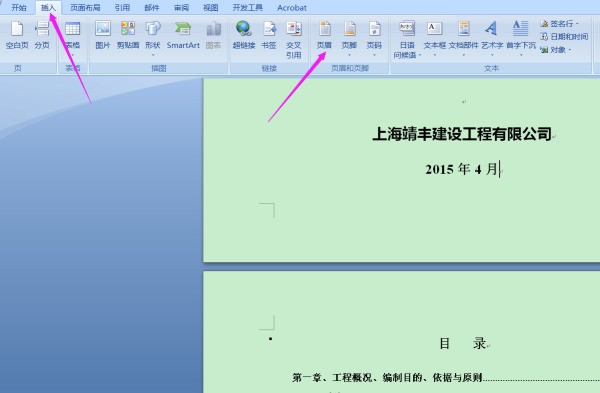Add a bookmark (书签)
This screenshot has height=393, width=600.
click(x=269, y=35)
